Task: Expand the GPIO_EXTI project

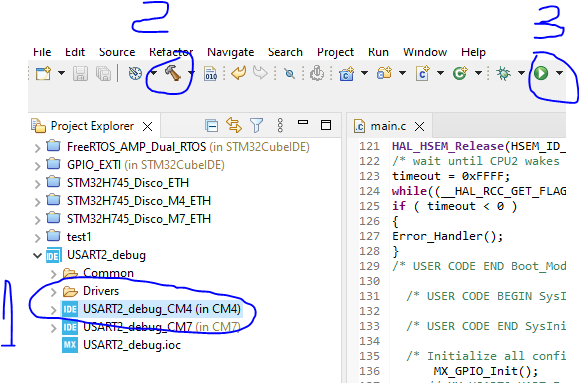Action: click(37, 166)
